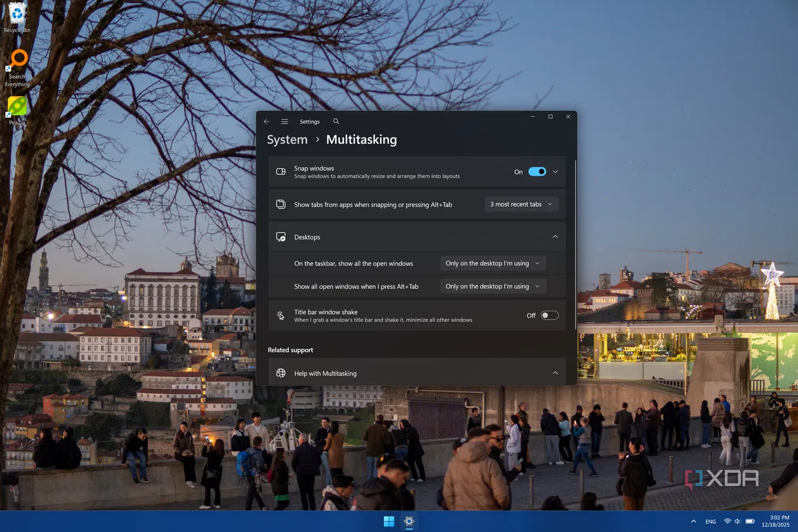This screenshot has width=798, height=532.
Task: Go back using the Settings back arrow
Action: 267,122
